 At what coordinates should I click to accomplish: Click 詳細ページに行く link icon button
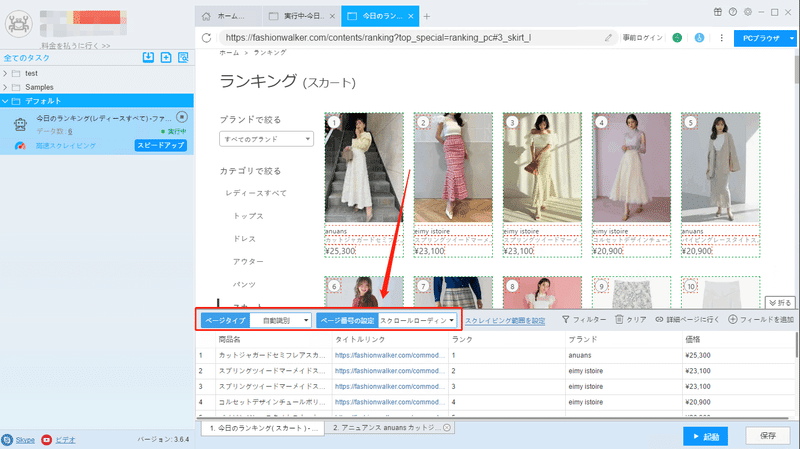click(x=687, y=319)
